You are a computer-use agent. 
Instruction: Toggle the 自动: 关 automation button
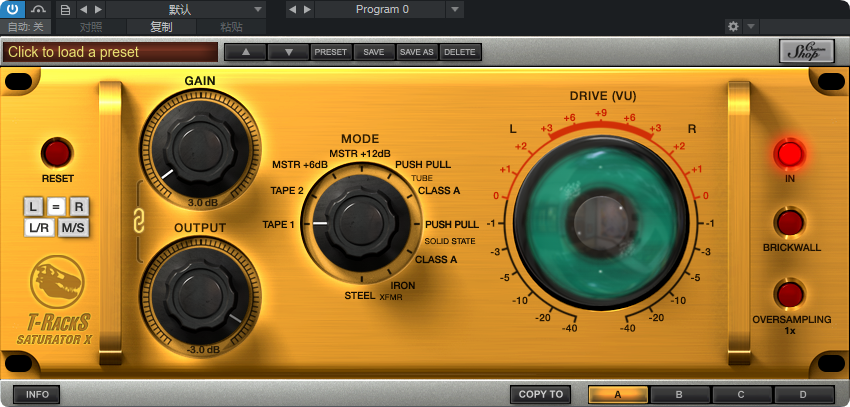[x=25, y=27]
